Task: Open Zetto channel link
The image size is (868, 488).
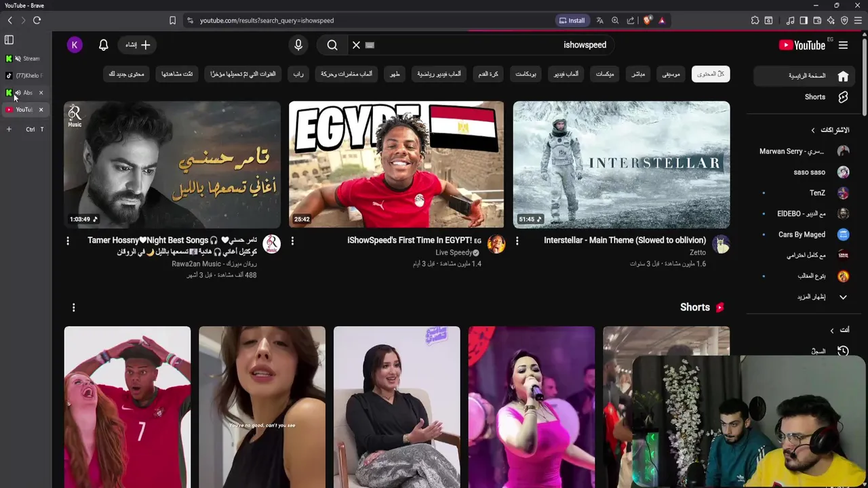Action: click(698, 252)
